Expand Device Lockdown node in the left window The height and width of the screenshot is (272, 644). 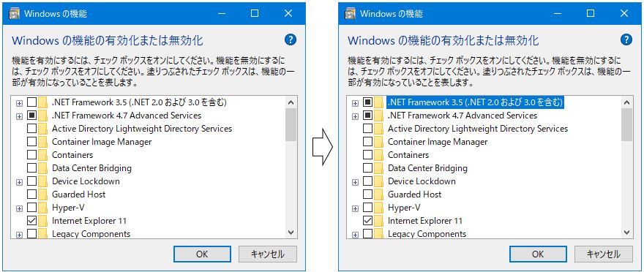19,182
